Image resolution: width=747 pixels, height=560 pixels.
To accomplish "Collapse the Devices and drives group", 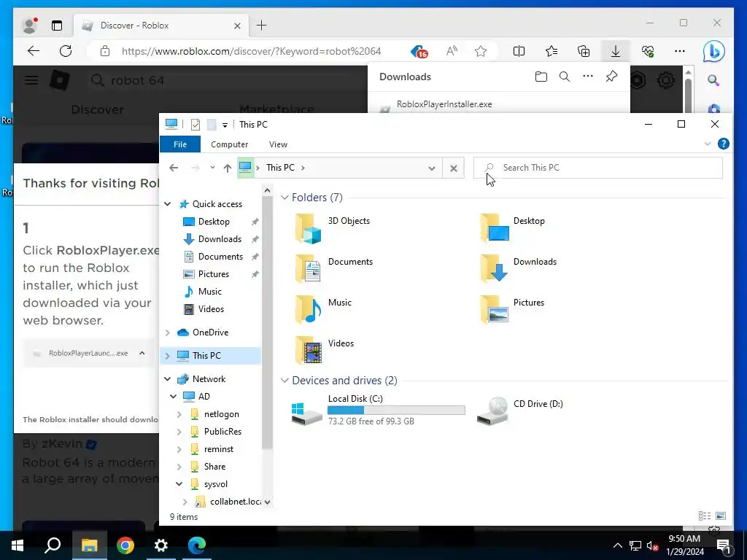I will click(285, 381).
